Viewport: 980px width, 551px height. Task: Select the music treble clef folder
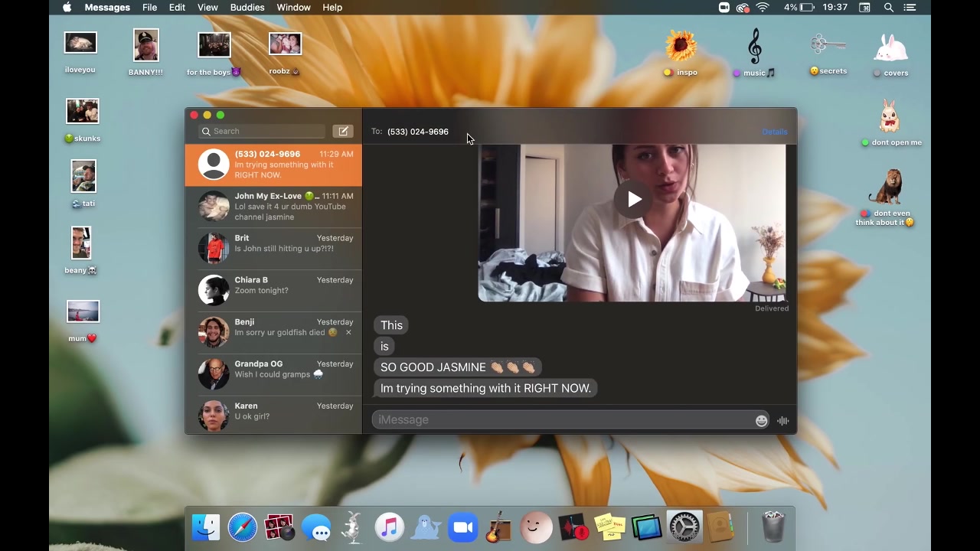[754, 53]
